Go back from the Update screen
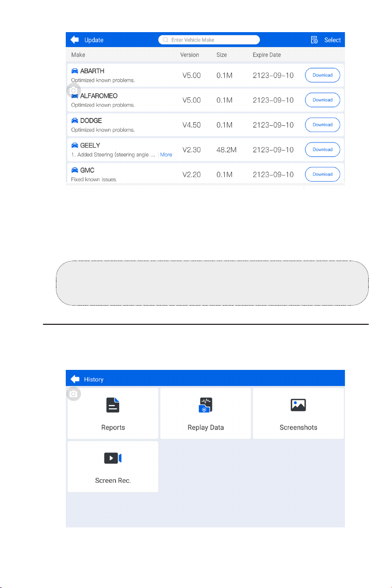 pos(75,40)
